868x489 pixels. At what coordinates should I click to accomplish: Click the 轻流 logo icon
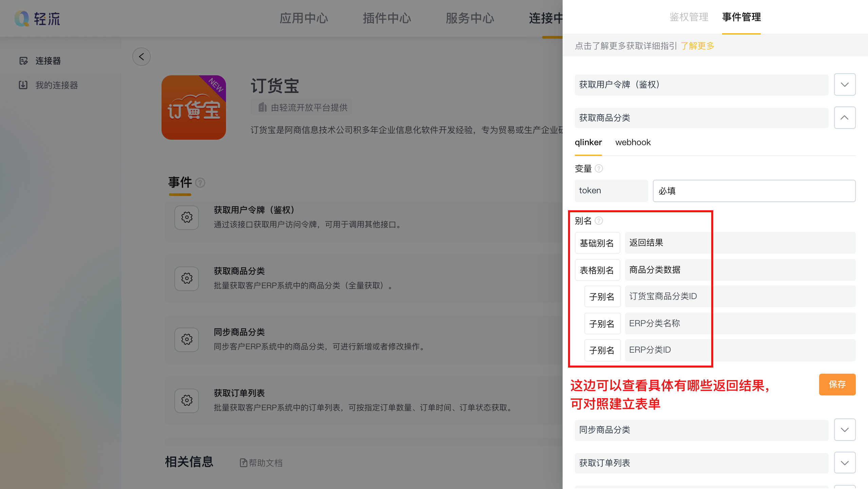tap(22, 18)
